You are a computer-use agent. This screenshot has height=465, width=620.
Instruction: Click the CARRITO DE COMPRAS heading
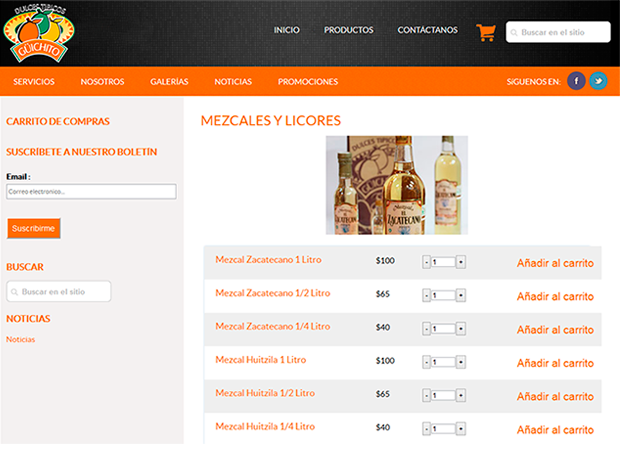(58, 121)
